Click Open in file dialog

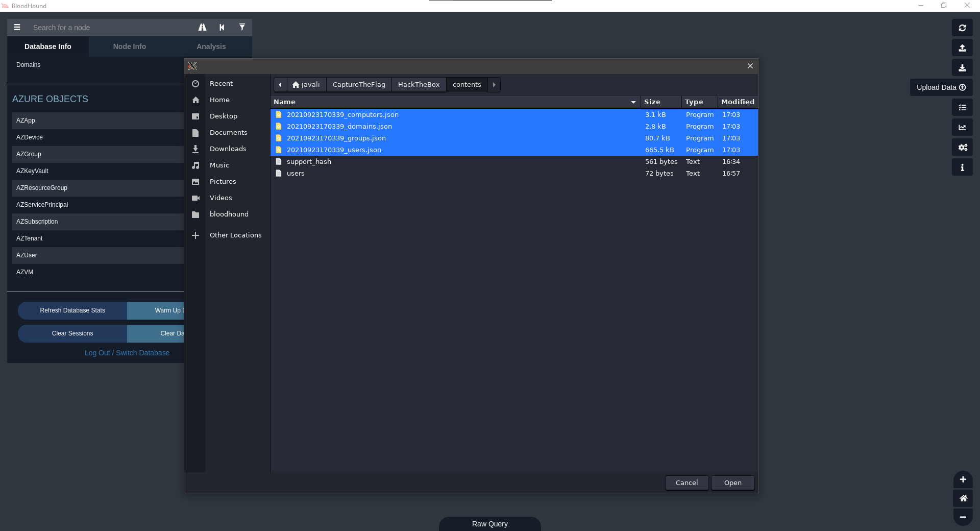point(732,483)
